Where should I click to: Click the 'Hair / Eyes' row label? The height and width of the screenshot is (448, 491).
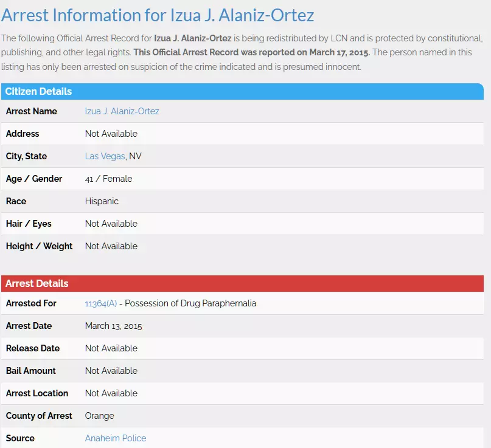pos(29,224)
